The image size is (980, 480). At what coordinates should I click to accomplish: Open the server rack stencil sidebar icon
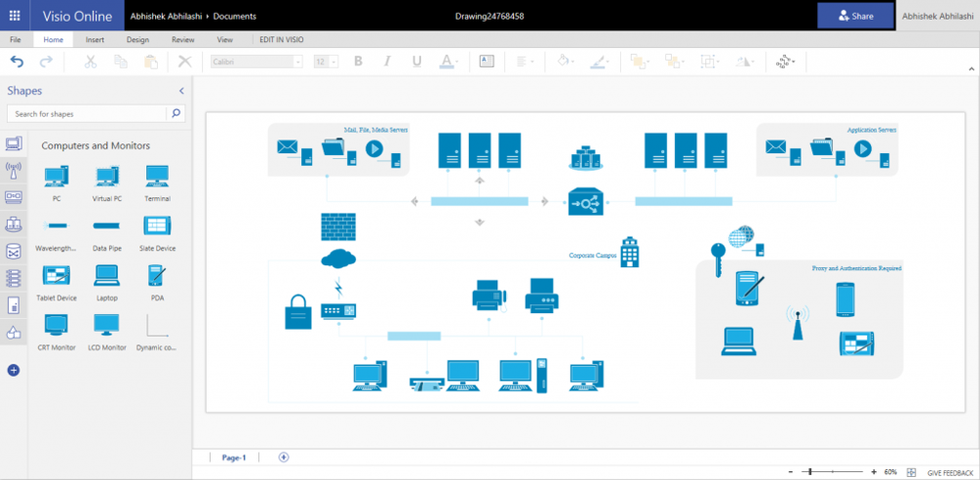14,278
